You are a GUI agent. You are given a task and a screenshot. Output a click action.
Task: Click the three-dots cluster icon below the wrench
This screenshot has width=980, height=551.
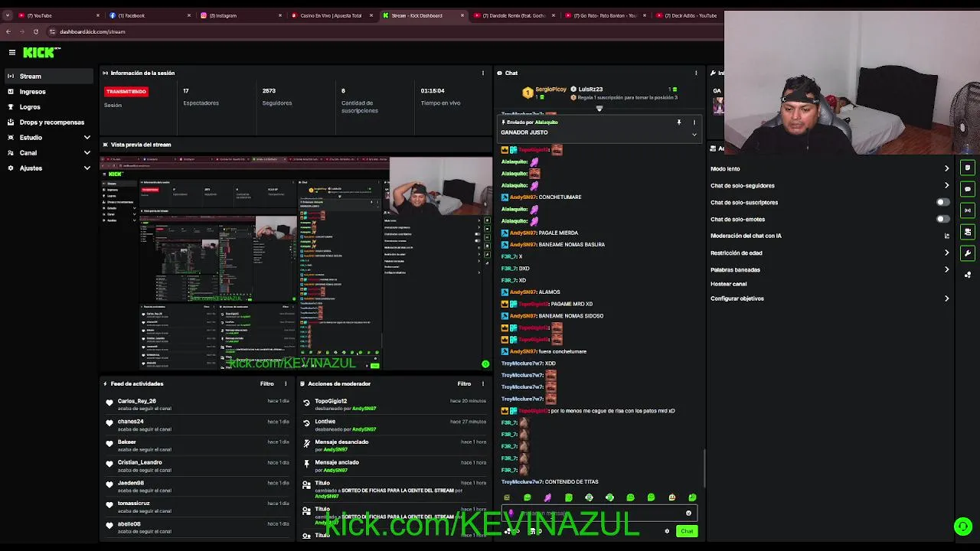968,275
